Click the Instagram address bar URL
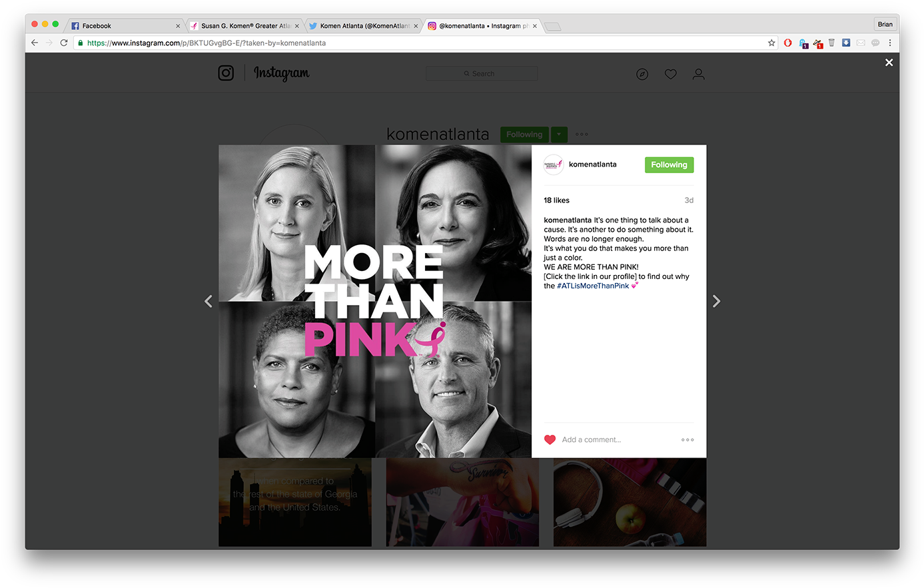The image size is (924, 588). pos(207,43)
